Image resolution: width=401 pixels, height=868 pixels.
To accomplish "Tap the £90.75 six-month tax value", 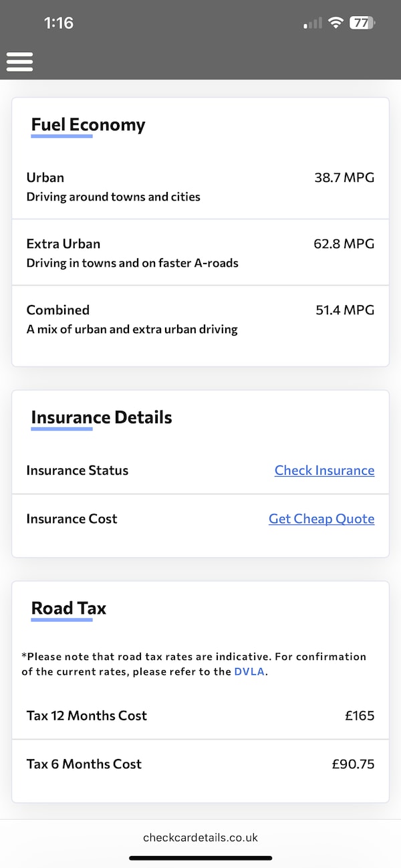I will point(353,764).
